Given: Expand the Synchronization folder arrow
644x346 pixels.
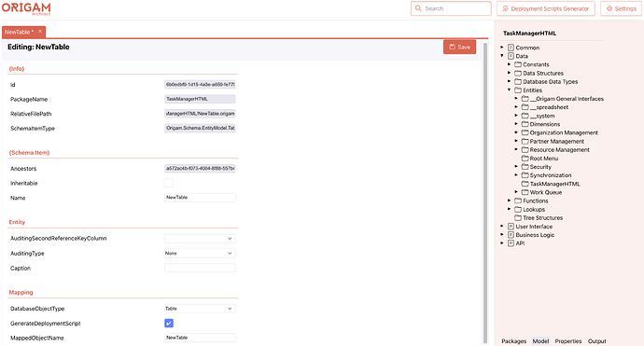Looking at the screenshot, I should tap(516, 174).
